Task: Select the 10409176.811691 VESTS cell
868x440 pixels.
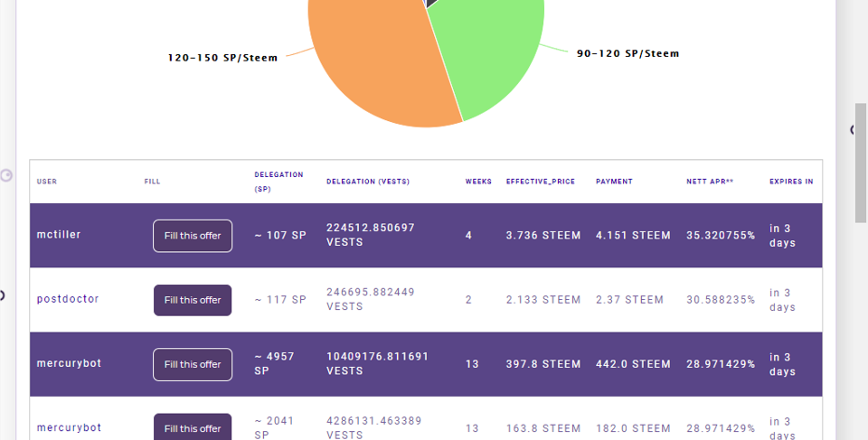Action: click(x=377, y=363)
